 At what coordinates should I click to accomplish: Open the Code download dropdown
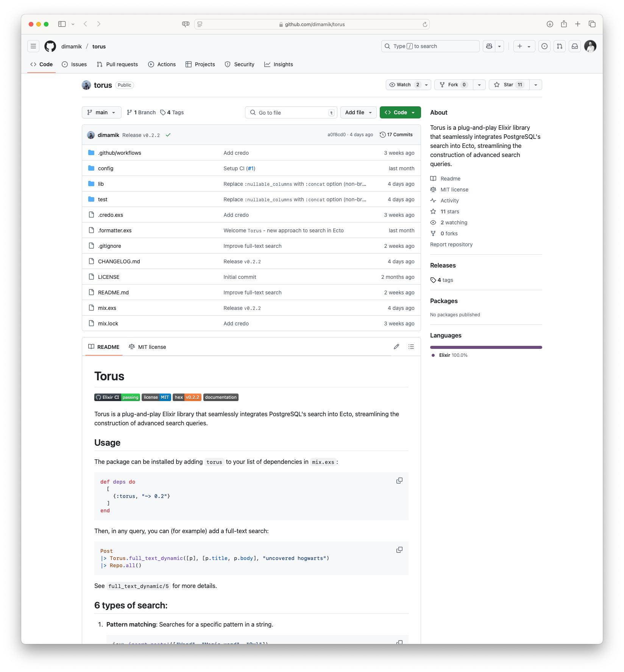[413, 112]
